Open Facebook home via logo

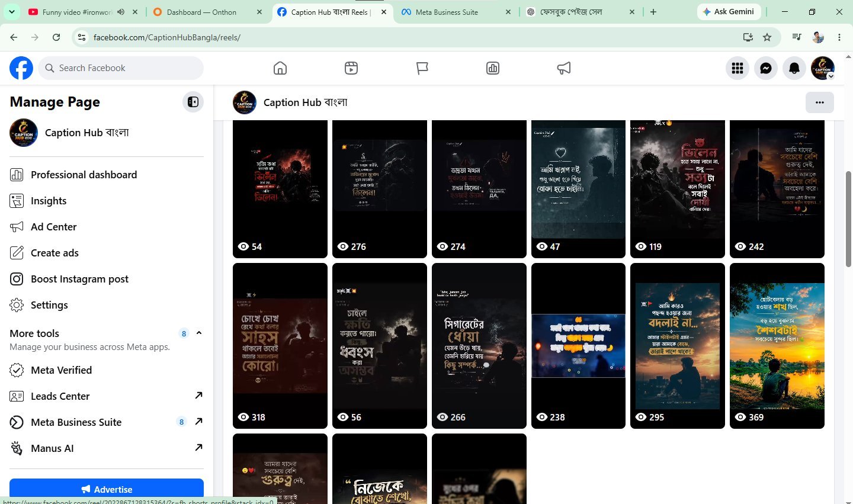click(x=21, y=68)
